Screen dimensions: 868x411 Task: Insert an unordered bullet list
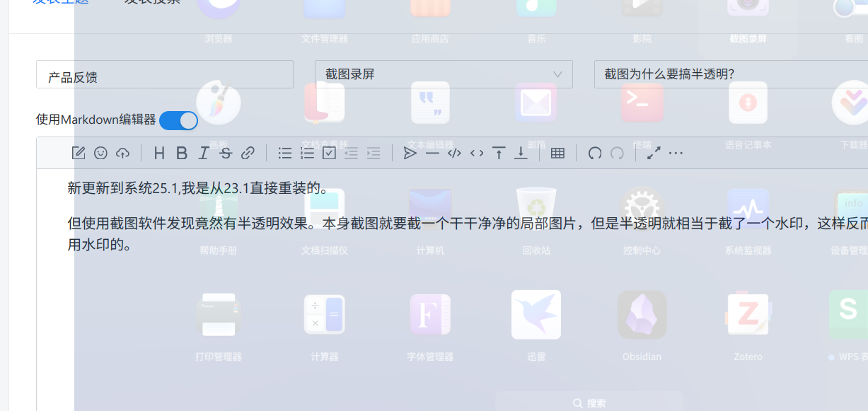285,153
